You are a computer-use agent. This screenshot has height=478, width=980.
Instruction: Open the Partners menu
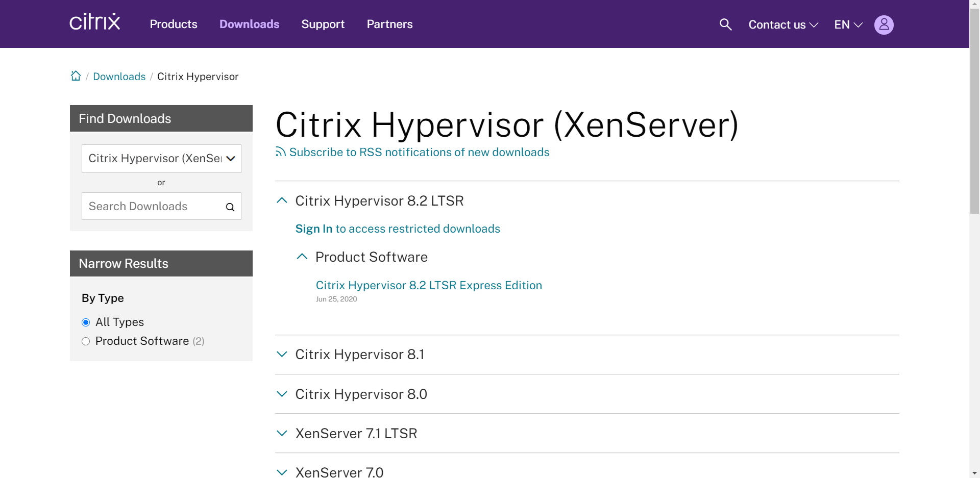click(389, 24)
